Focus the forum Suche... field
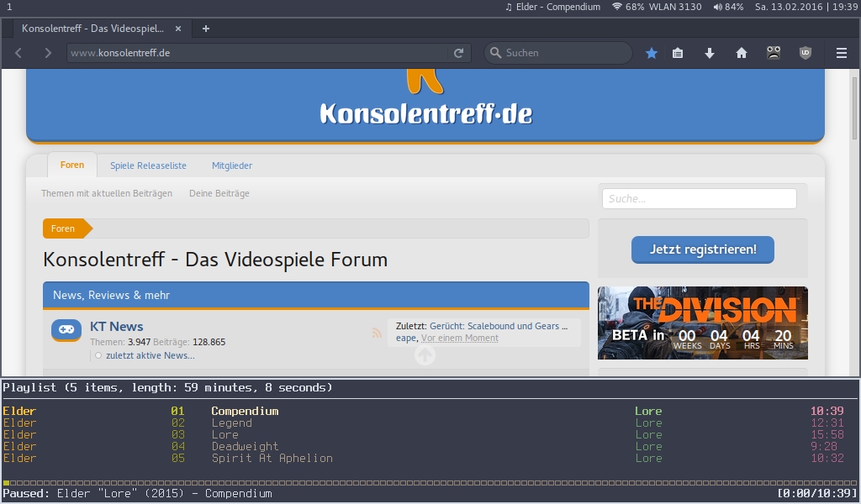The width and height of the screenshot is (861, 504). 699,198
